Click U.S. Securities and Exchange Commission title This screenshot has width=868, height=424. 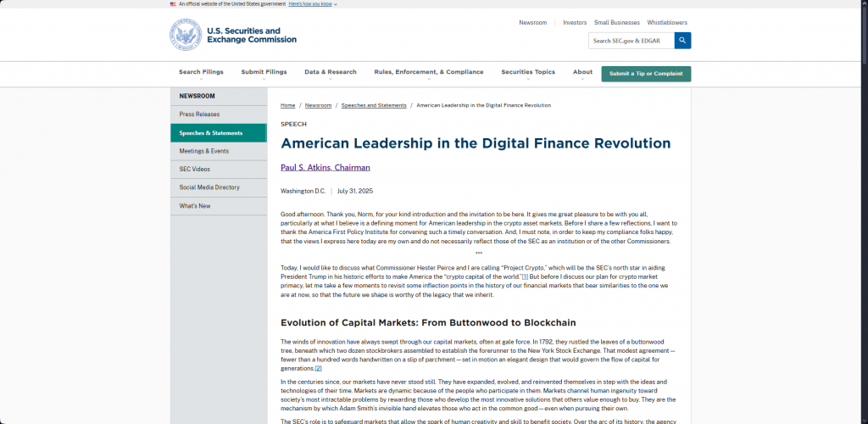[252, 36]
